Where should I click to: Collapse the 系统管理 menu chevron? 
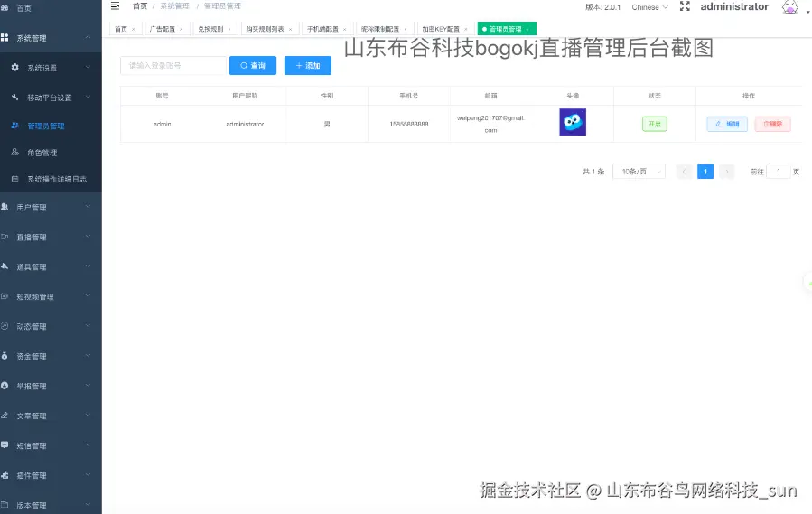pyautogui.click(x=88, y=37)
